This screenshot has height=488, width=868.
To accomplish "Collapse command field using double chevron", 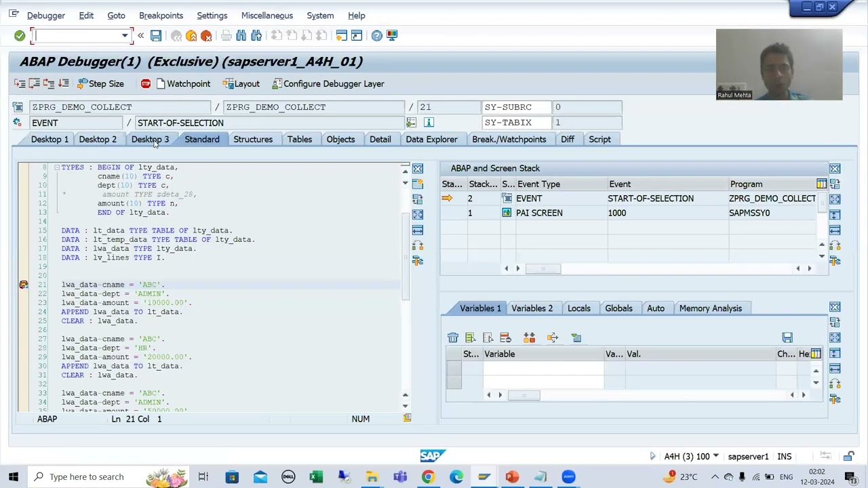I will 140,35.
